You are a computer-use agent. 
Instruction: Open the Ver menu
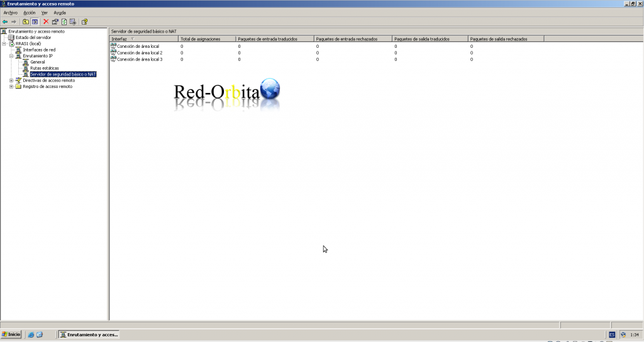[45, 13]
